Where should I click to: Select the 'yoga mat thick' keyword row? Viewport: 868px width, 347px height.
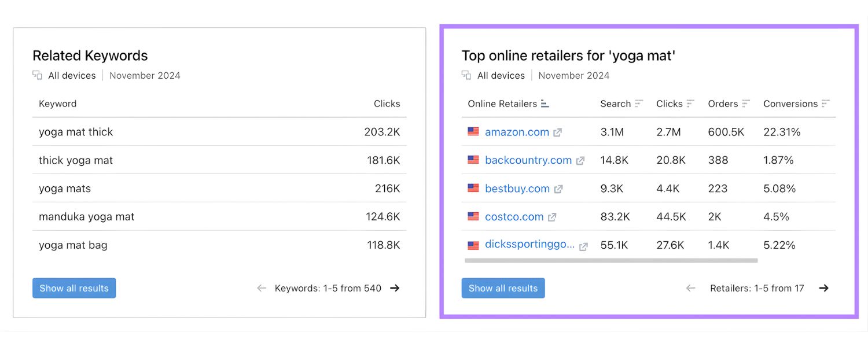(x=76, y=132)
